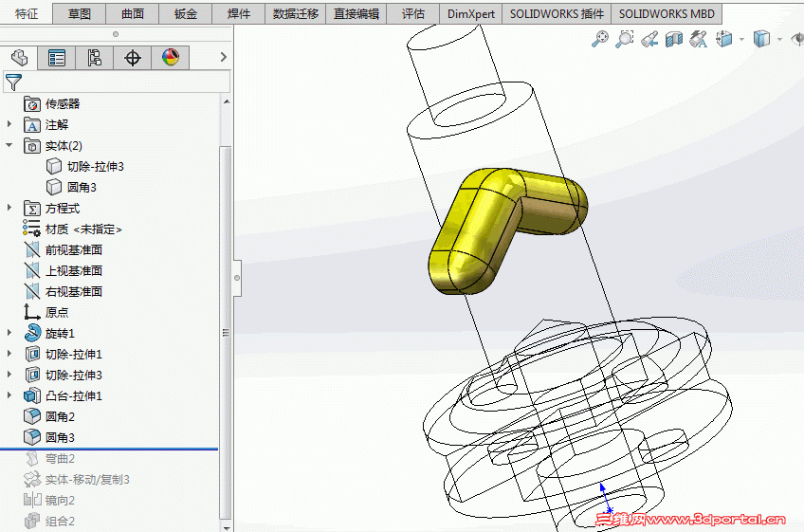
Task: Click the 实体(2) solid bodies folder icon
Action: (x=32, y=146)
